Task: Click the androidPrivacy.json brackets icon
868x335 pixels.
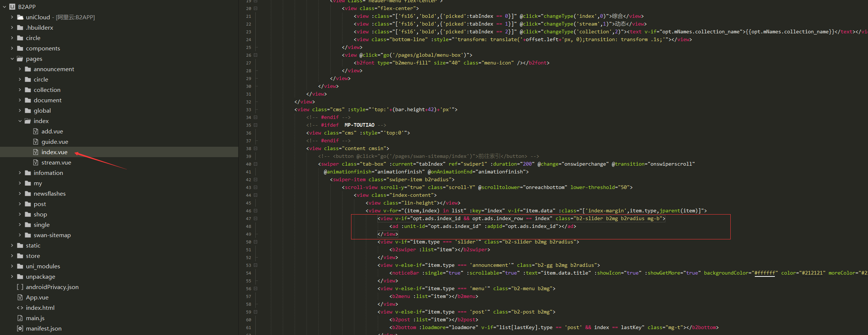Action: tap(20, 287)
